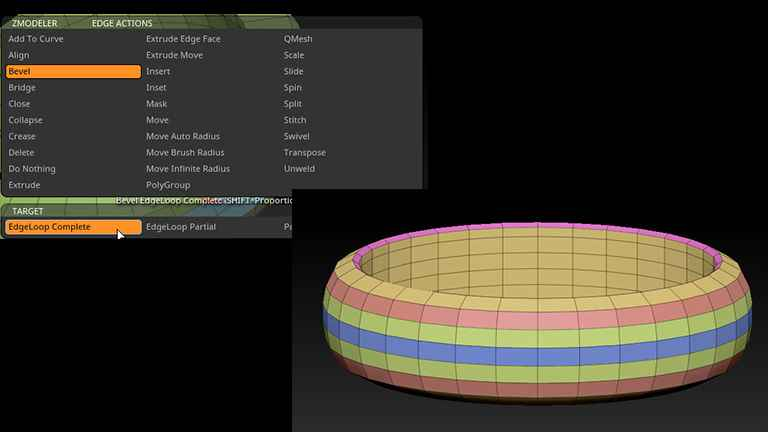Choose Collapse in Edge Actions
The width and height of the screenshot is (768, 432).
25,120
